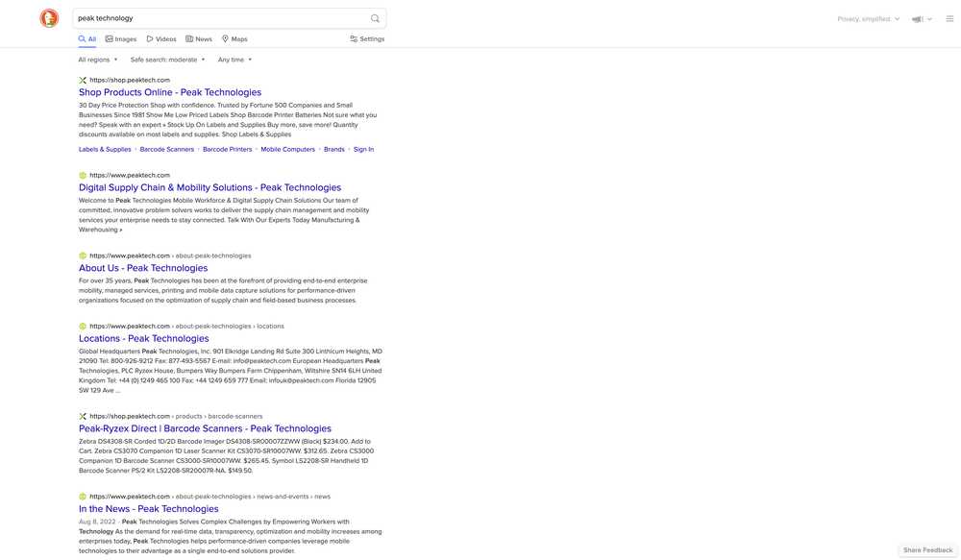This screenshot has width=961, height=560.
Task: Click the Barcode Scanners sitelink
Action: coord(167,149)
